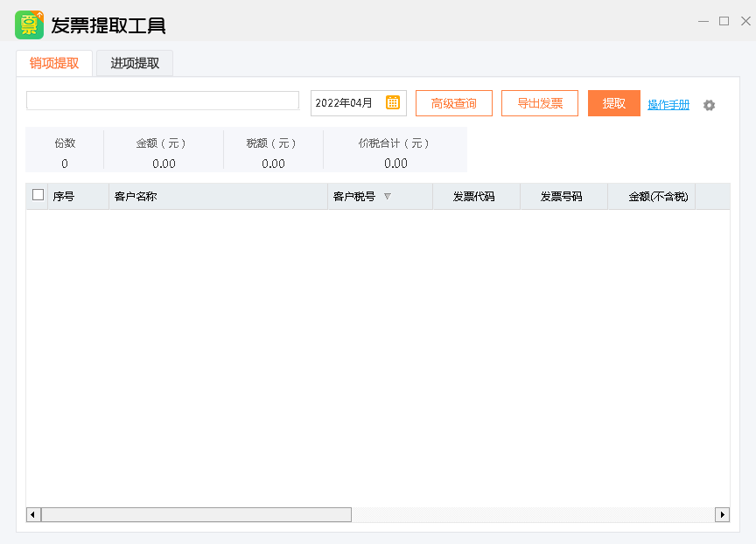Click the 2022年04月 date field
The width and height of the screenshot is (756, 544).
point(358,103)
